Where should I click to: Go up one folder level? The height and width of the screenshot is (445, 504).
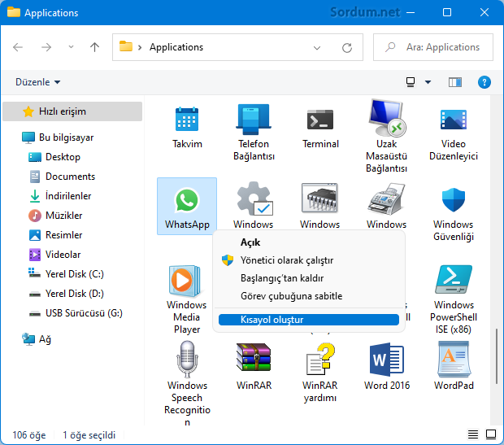coord(94,47)
